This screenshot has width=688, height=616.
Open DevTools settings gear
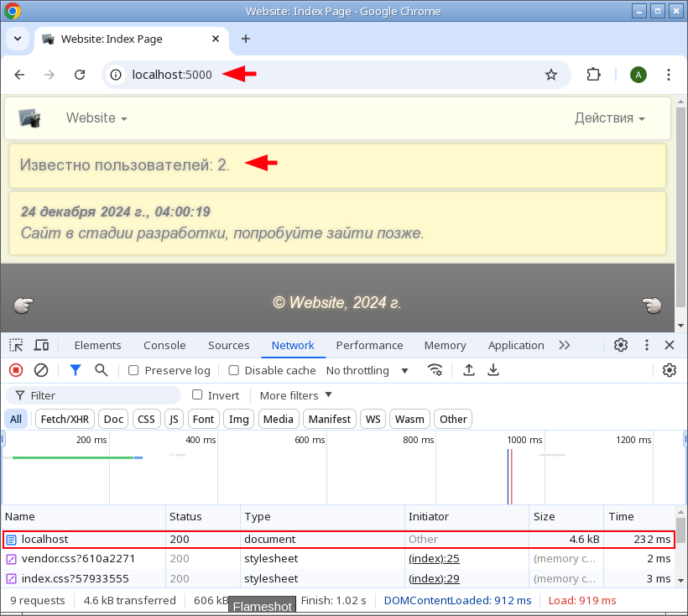pos(620,345)
